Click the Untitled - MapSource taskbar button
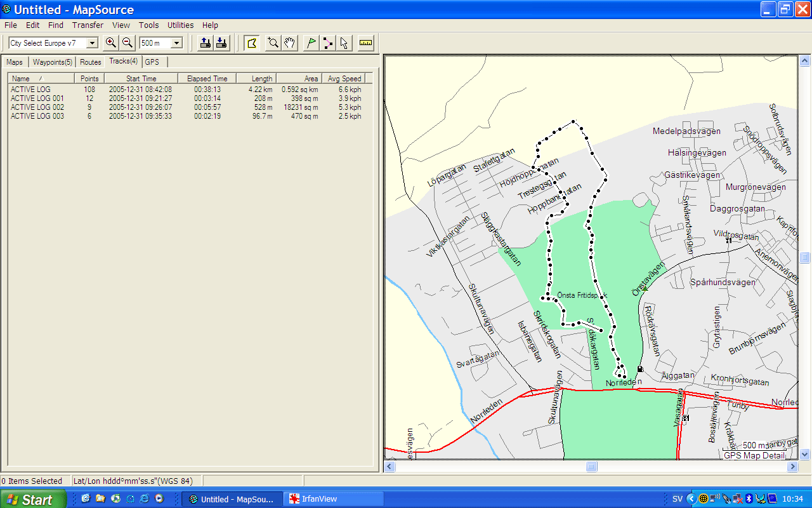The height and width of the screenshot is (508, 812). (232, 499)
